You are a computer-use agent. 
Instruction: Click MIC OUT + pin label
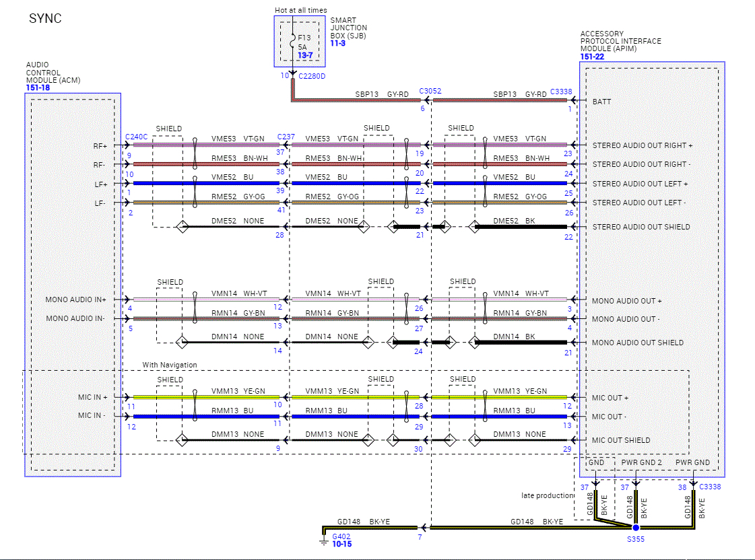click(610, 398)
